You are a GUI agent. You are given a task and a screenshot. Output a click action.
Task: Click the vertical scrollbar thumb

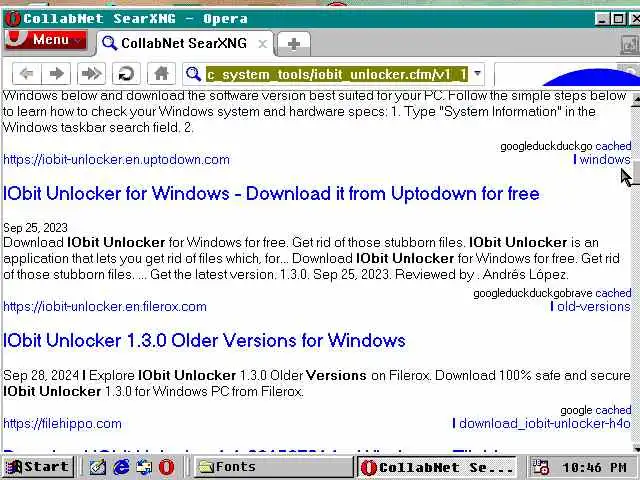point(636,172)
